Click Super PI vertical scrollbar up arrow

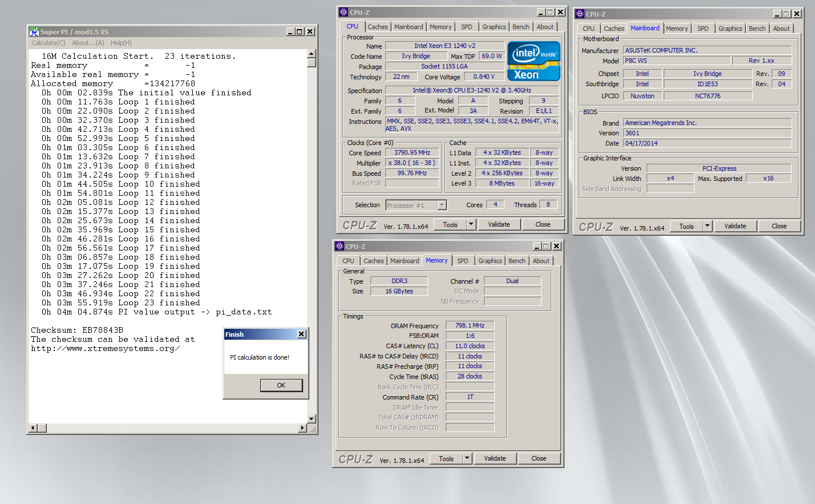(312, 54)
